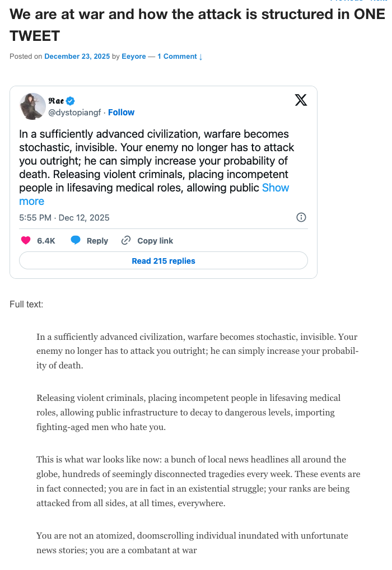Click the blue reply speech bubble icon
This screenshot has width=392, height=570.
[x=76, y=240]
